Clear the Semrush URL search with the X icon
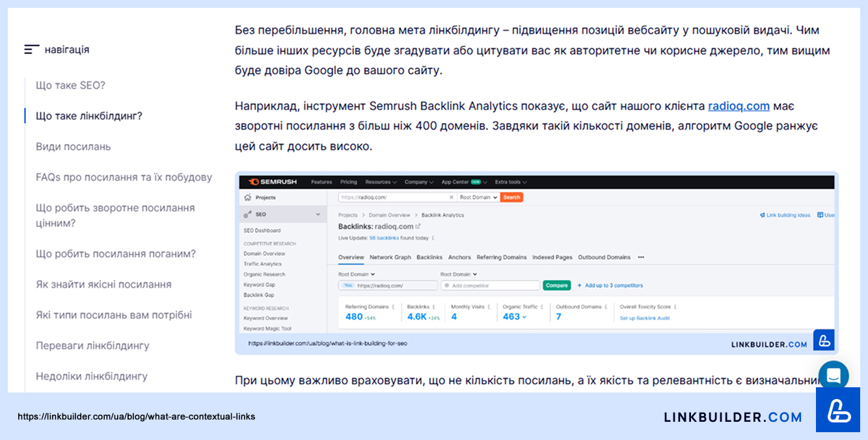868x440 pixels. click(452, 197)
